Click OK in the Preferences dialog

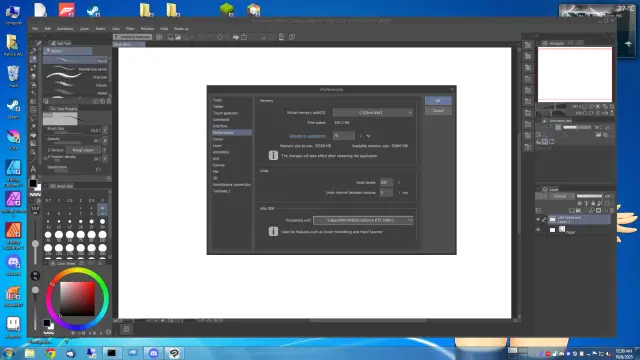(438, 100)
